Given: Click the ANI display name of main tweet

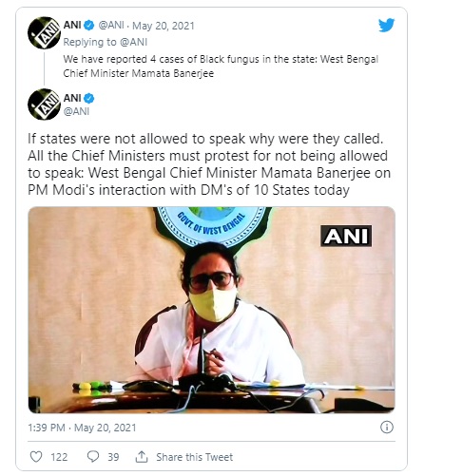Looking at the screenshot, I should (x=72, y=98).
